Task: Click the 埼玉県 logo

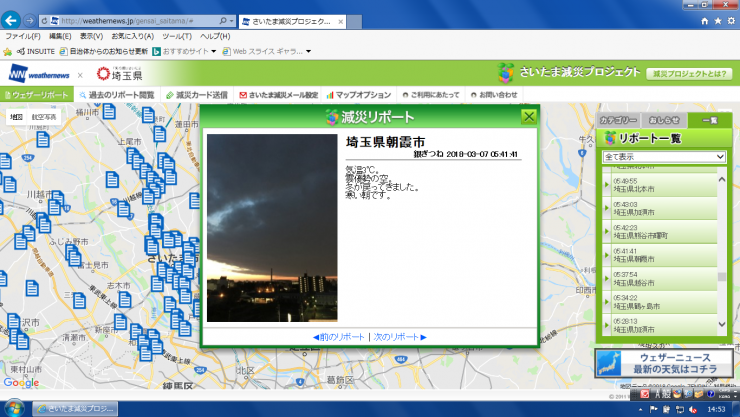Action: (120, 73)
